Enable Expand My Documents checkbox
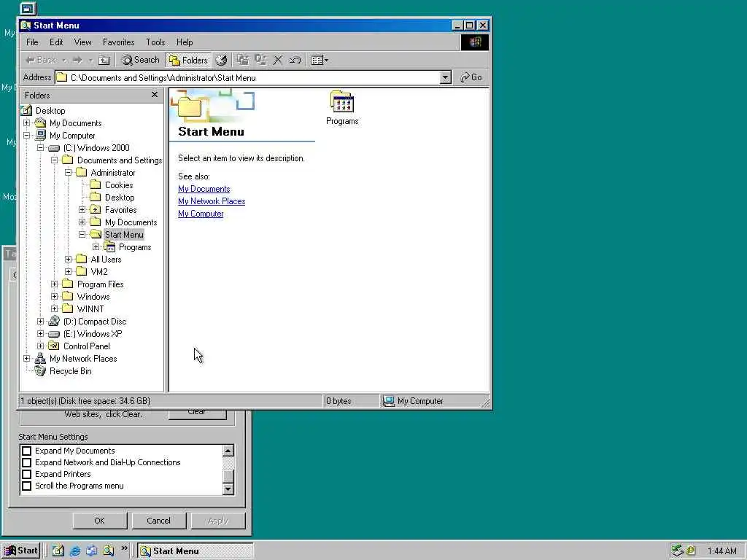This screenshot has height=560, width=747. [x=27, y=451]
